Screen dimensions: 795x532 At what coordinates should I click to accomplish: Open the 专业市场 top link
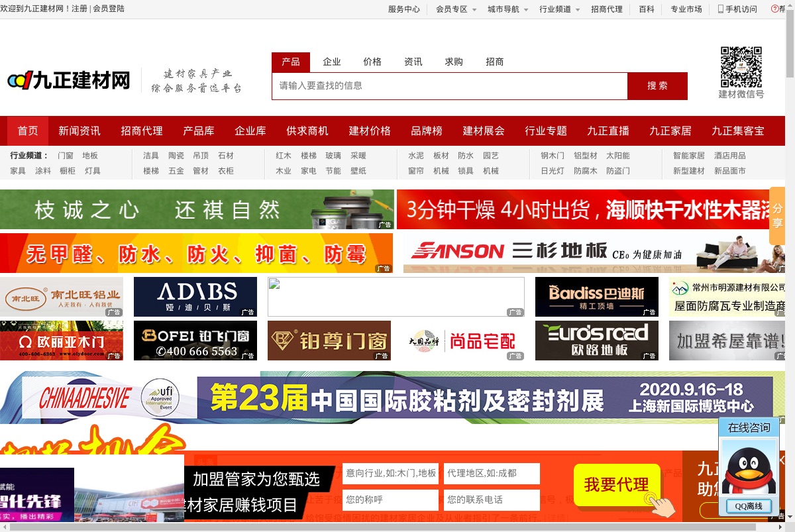pyautogui.click(x=686, y=9)
